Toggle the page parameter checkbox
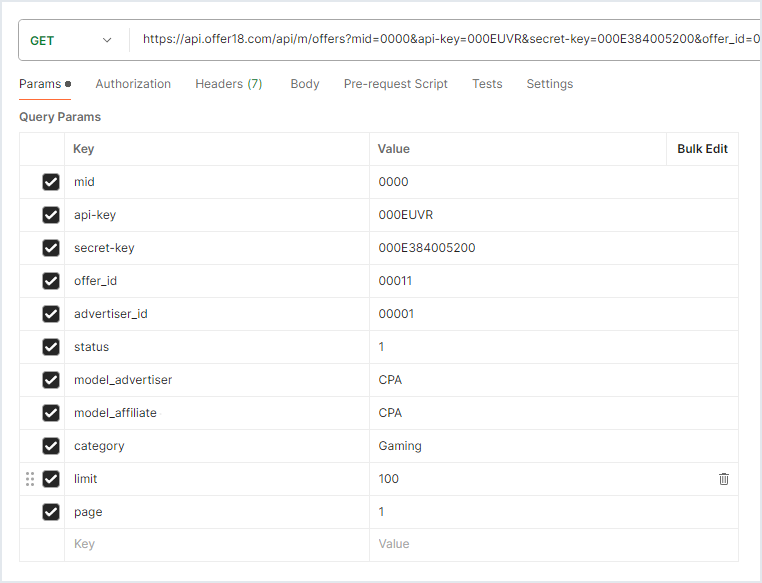 (x=51, y=512)
